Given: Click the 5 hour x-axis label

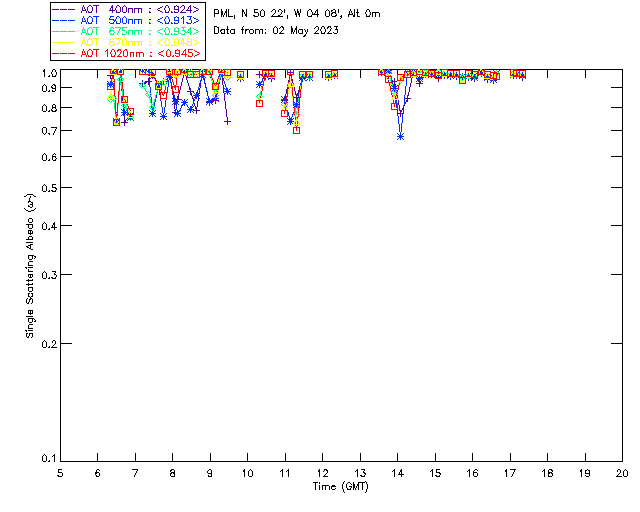Looking at the screenshot, I should click(60, 473).
